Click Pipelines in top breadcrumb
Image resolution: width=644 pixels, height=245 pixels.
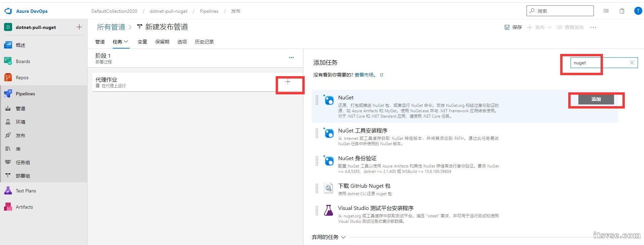click(x=209, y=11)
